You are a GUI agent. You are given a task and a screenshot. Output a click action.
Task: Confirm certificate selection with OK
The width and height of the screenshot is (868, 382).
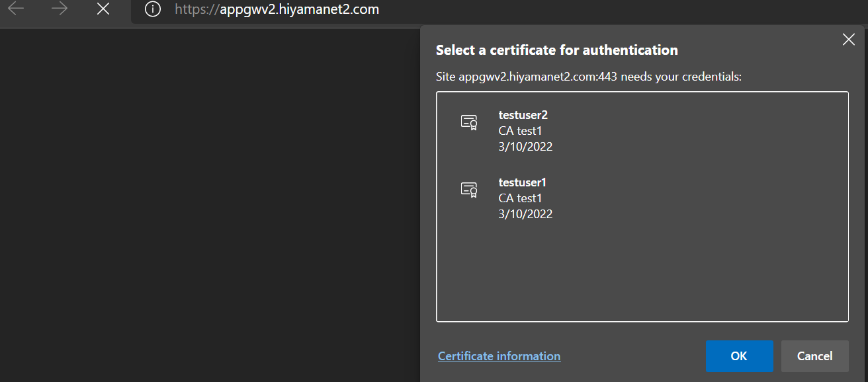(x=739, y=356)
